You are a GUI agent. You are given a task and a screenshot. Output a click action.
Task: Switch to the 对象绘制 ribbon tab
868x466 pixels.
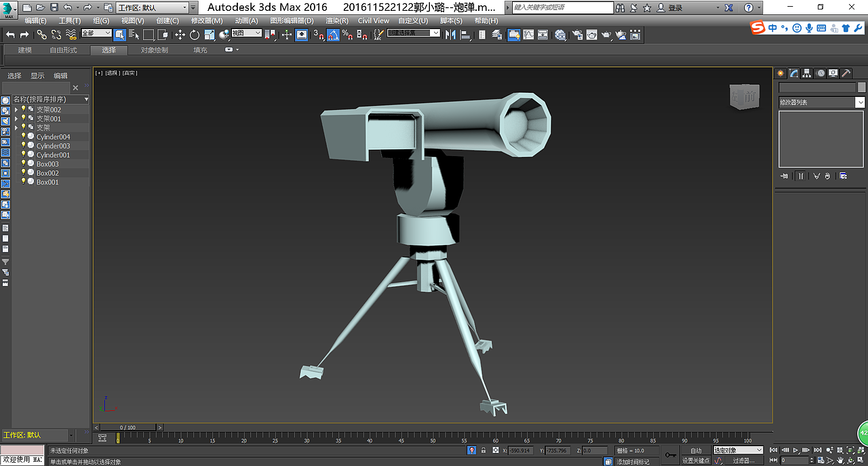(x=155, y=50)
